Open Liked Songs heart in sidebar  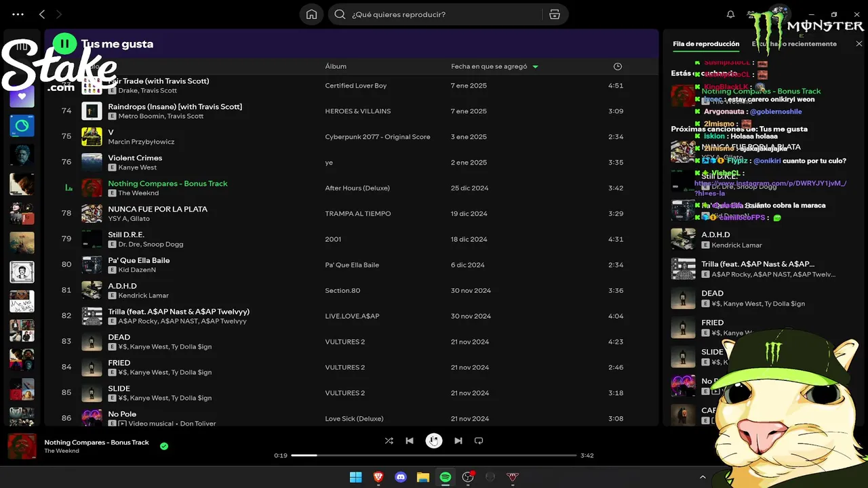click(22, 96)
